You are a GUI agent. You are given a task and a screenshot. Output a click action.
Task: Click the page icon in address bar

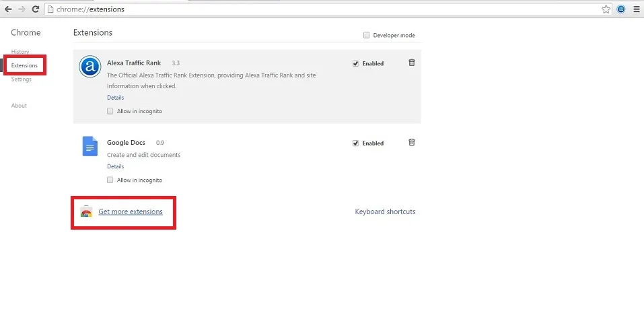pos(51,9)
